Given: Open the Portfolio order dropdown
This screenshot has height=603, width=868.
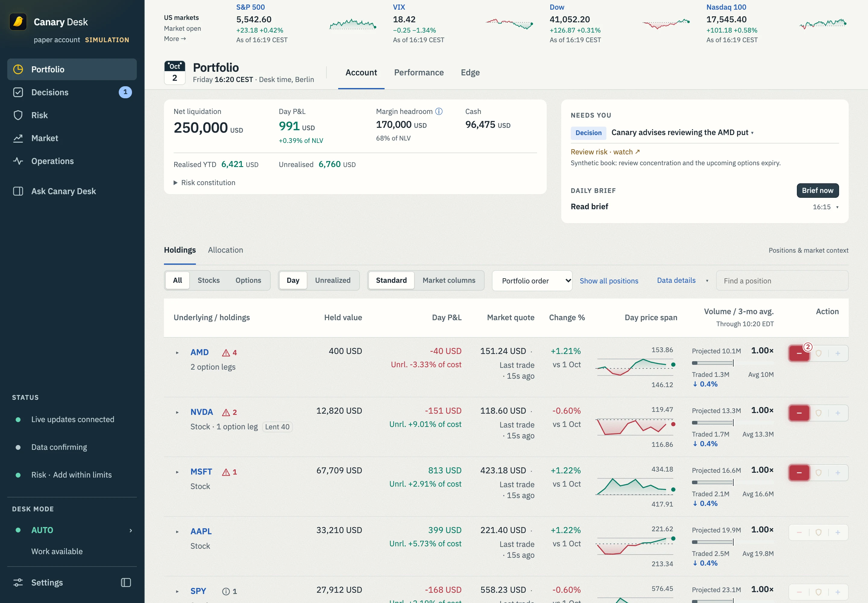Looking at the screenshot, I should pos(532,281).
